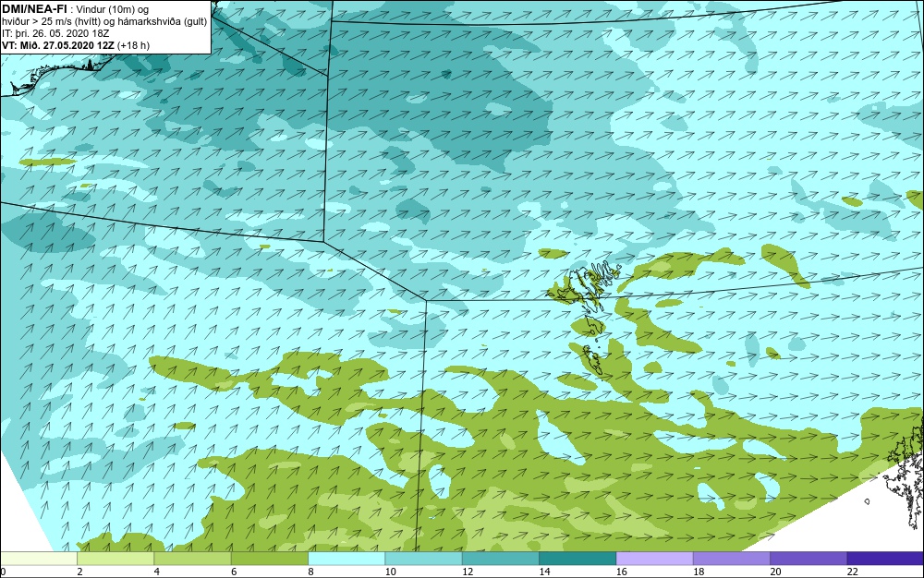Click the legend scale label "6"
This screenshot has width=924, height=578.
234,572
